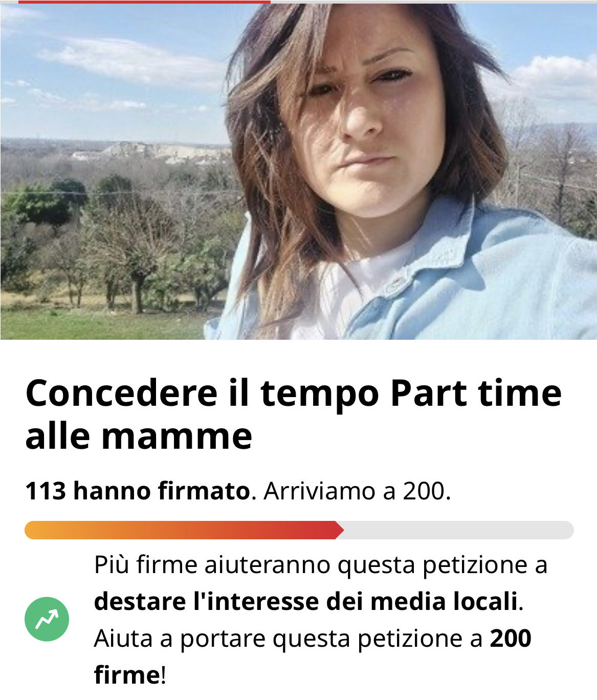Click the red page loading bar at top
The image size is (597, 700).
pos(144,2)
